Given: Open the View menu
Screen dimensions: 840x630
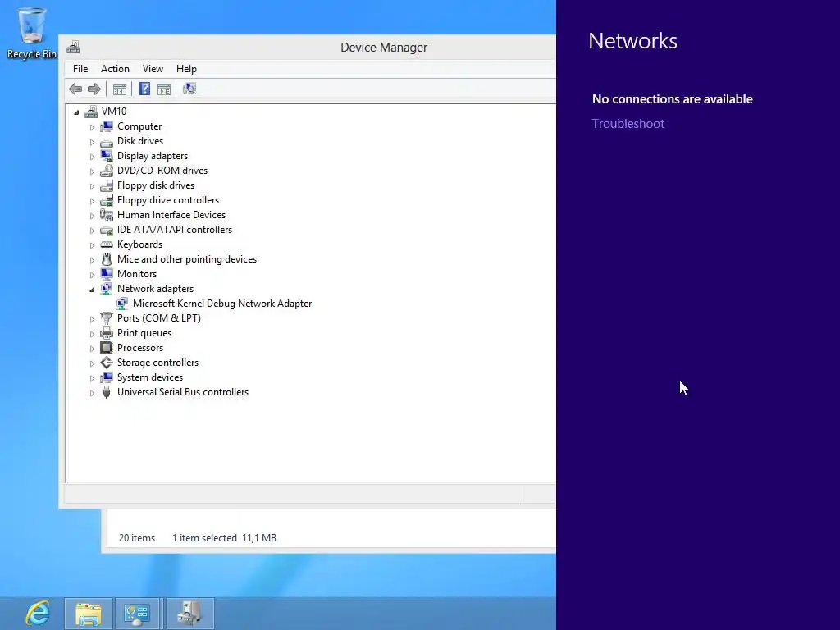Looking at the screenshot, I should [153, 69].
